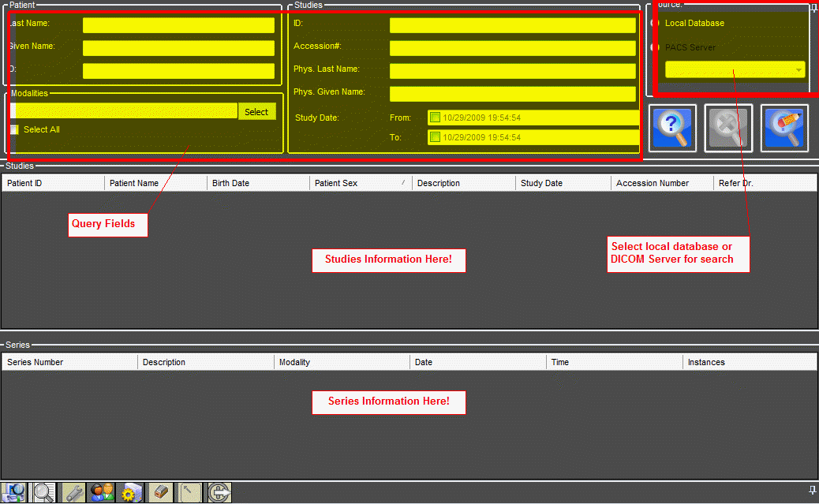
Task: Click the Patient Name column header
Action: [x=155, y=183]
